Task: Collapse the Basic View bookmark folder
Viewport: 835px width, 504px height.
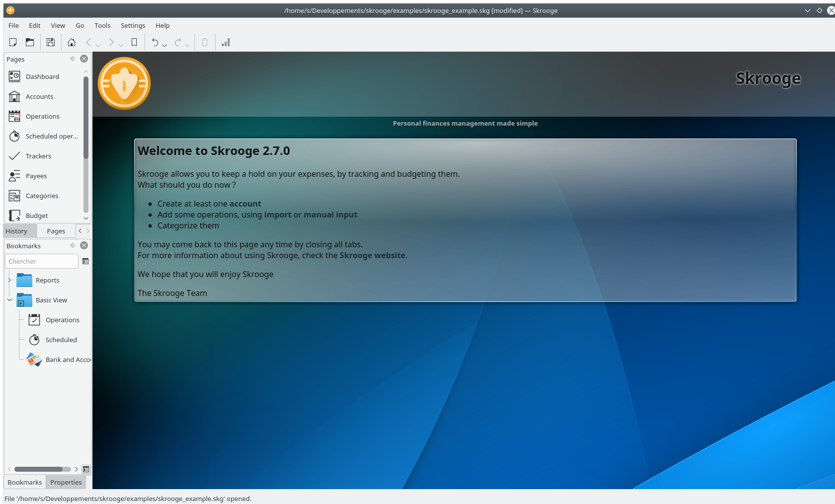Action: coord(9,300)
